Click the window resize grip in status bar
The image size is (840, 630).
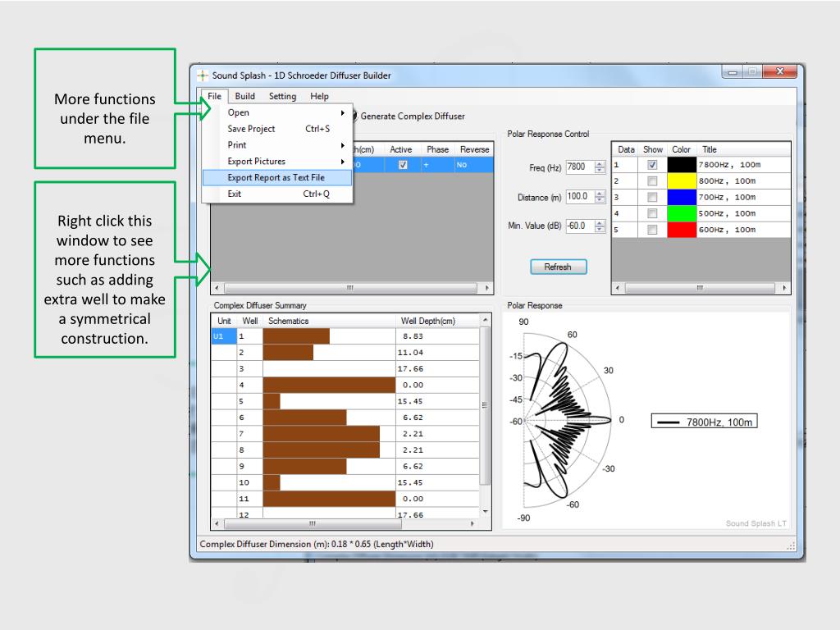pyautogui.click(x=791, y=546)
